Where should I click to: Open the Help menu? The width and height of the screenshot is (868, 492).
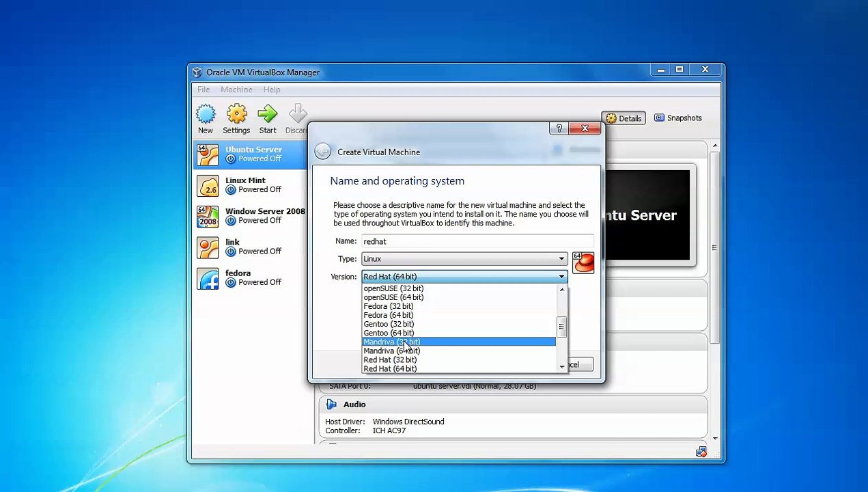[272, 90]
